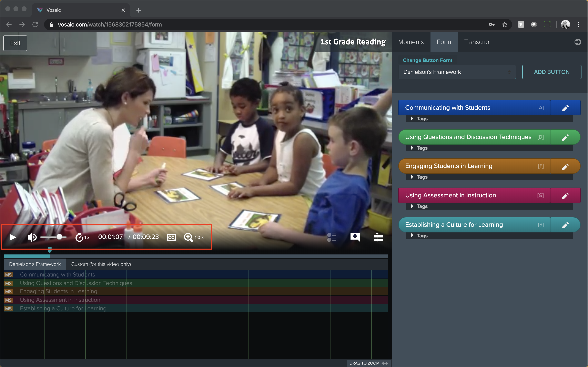Change the 1x playback speed
The width and height of the screenshot is (588, 367).
83,237
